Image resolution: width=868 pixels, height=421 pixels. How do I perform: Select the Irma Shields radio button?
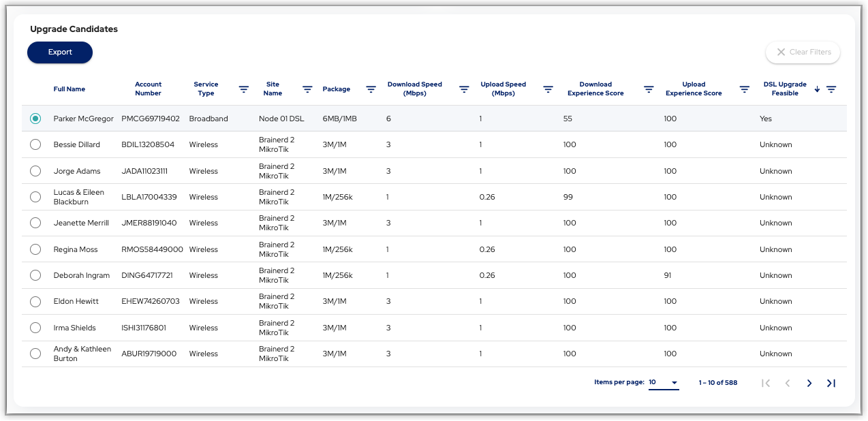point(35,328)
